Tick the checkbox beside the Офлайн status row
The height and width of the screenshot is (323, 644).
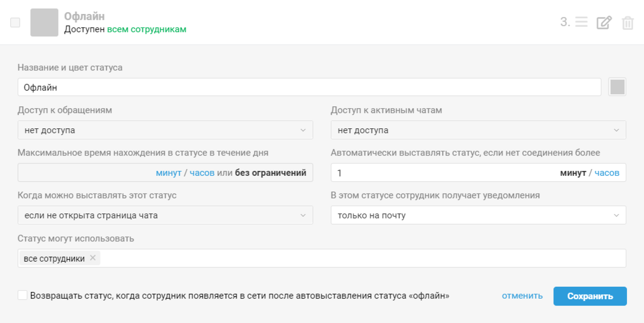click(x=15, y=22)
